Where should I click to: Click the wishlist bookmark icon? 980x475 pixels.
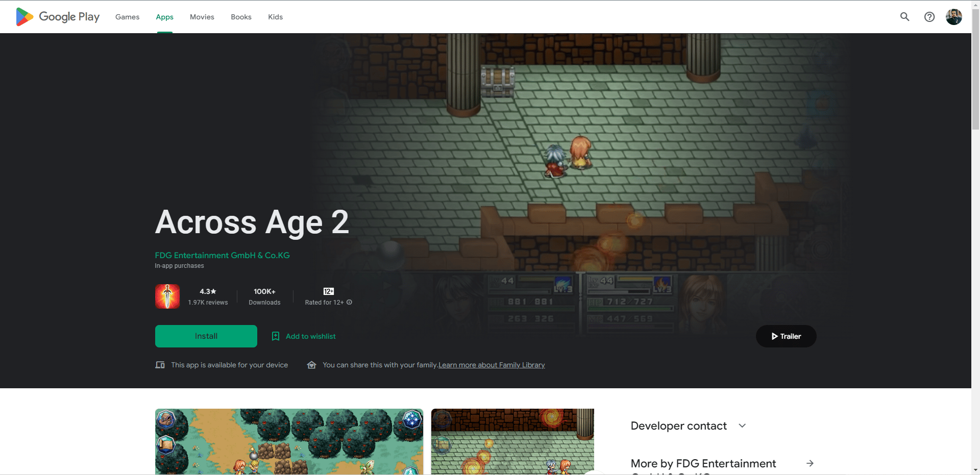click(276, 336)
